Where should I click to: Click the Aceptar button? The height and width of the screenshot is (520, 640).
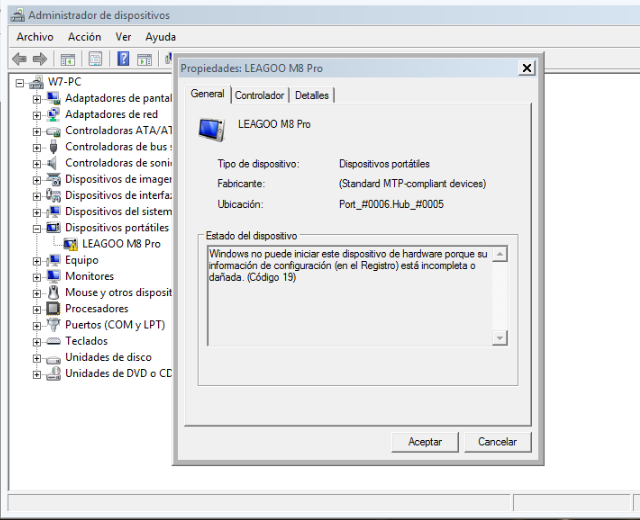[x=425, y=442]
